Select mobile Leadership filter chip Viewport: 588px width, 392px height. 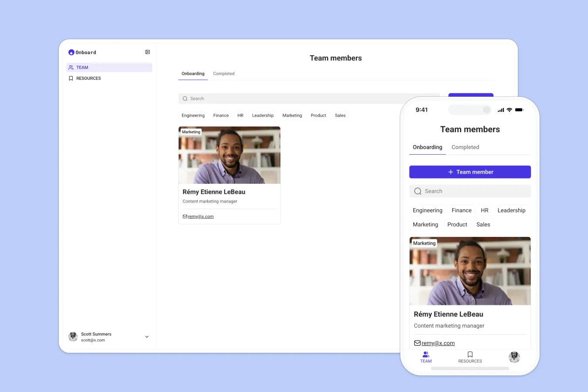coord(511,210)
